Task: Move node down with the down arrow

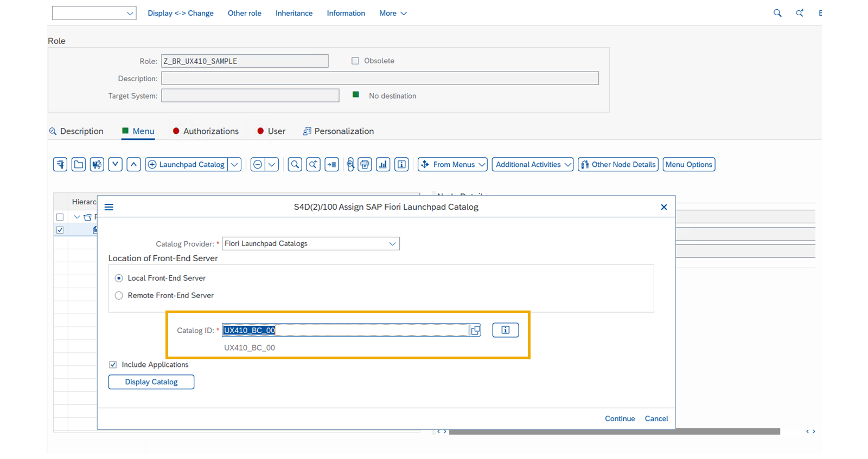Action: (x=116, y=164)
